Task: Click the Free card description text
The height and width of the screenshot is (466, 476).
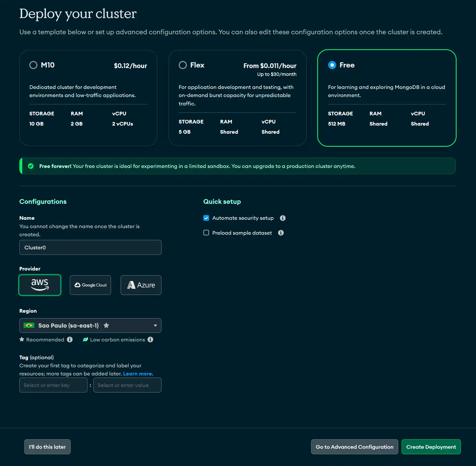Action: [x=387, y=91]
